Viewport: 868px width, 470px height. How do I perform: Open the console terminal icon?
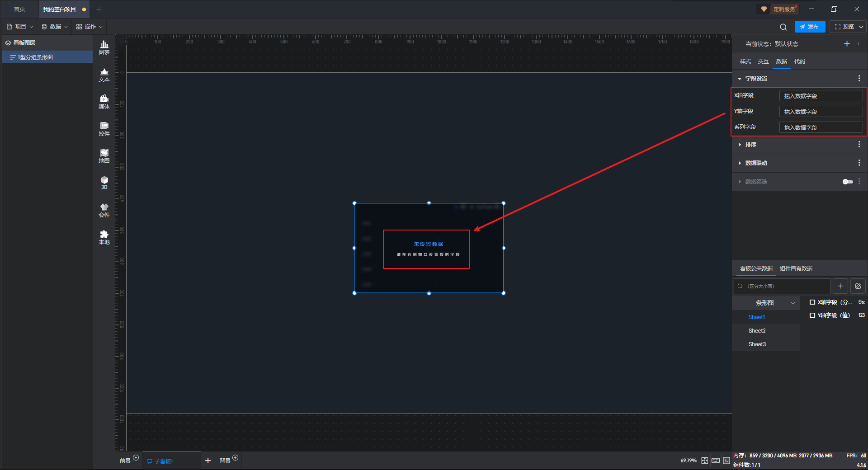click(726, 461)
